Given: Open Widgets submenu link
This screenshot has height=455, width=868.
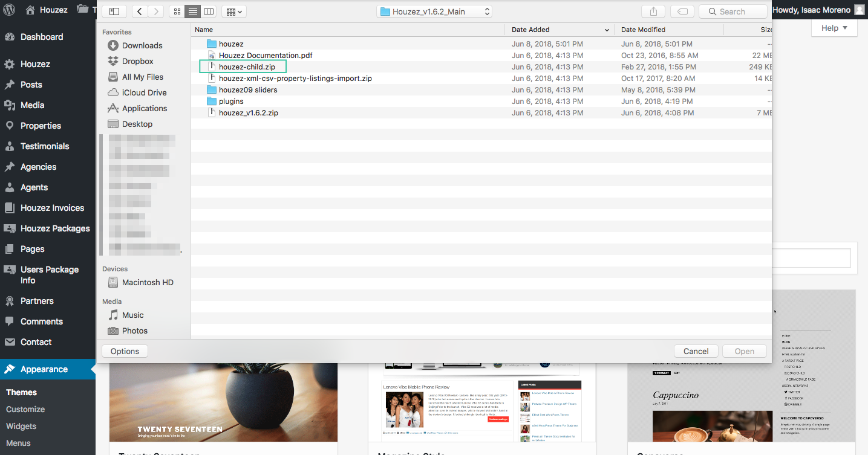Looking at the screenshot, I should click(21, 426).
